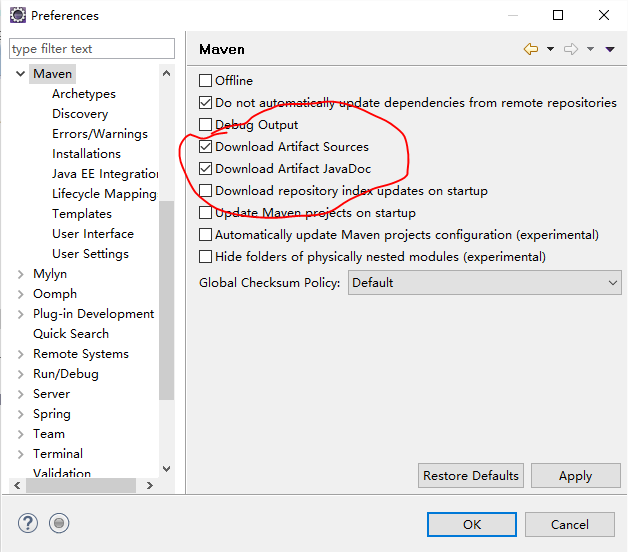This screenshot has width=628, height=552.
Task: Open the Installations preferences page
Action: (x=86, y=154)
